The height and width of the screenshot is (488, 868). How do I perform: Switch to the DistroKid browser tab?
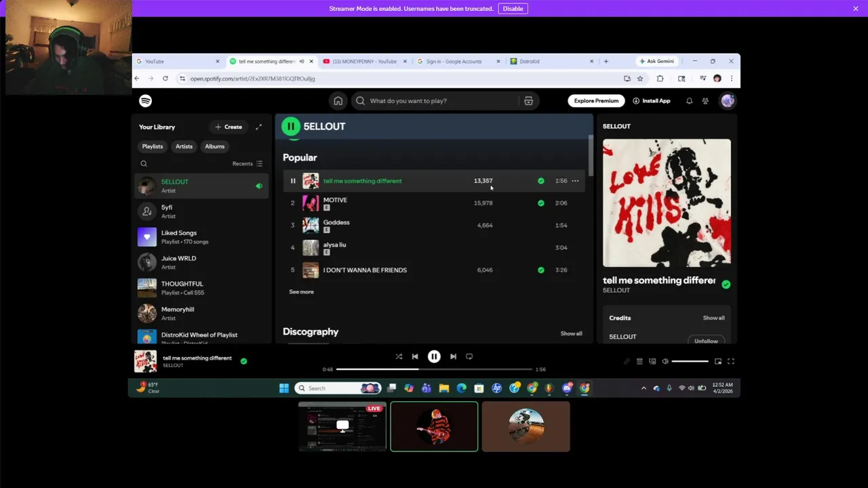(552, 61)
